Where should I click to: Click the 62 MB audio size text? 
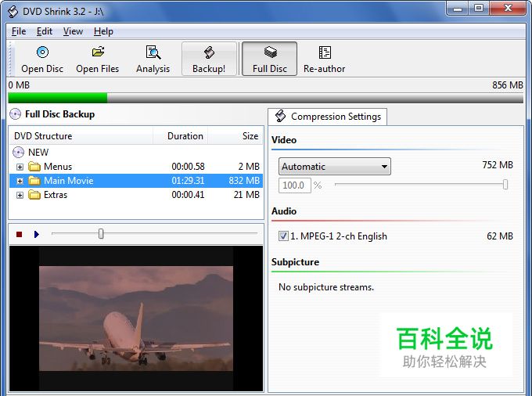pyautogui.click(x=500, y=236)
